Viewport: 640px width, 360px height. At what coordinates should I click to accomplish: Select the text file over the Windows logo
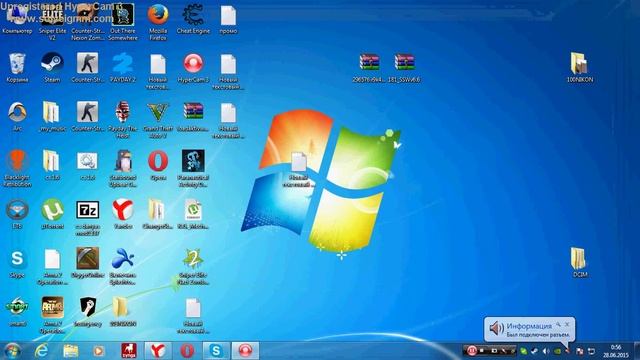pos(299,169)
